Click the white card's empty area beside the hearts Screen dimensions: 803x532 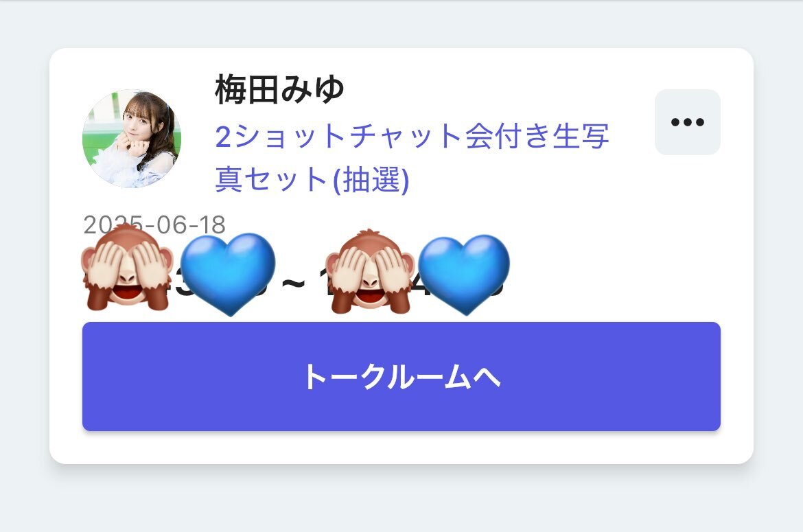(x=614, y=274)
